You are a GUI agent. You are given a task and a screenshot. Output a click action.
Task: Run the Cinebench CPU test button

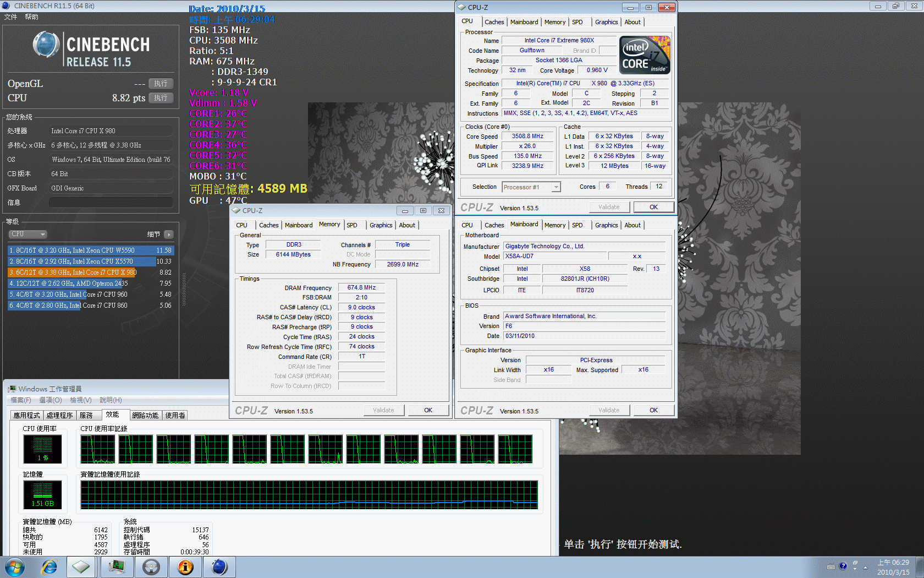pyautogui.click(x=161, y=98)
